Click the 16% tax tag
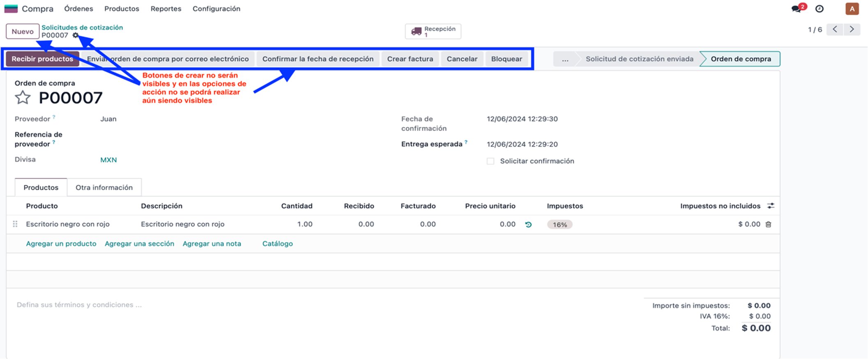 (x=559, y=225)
